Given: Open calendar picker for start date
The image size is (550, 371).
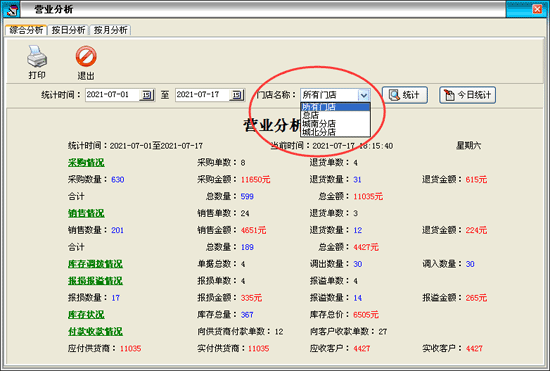Looking at the screenshot, I should coord(147,95).
